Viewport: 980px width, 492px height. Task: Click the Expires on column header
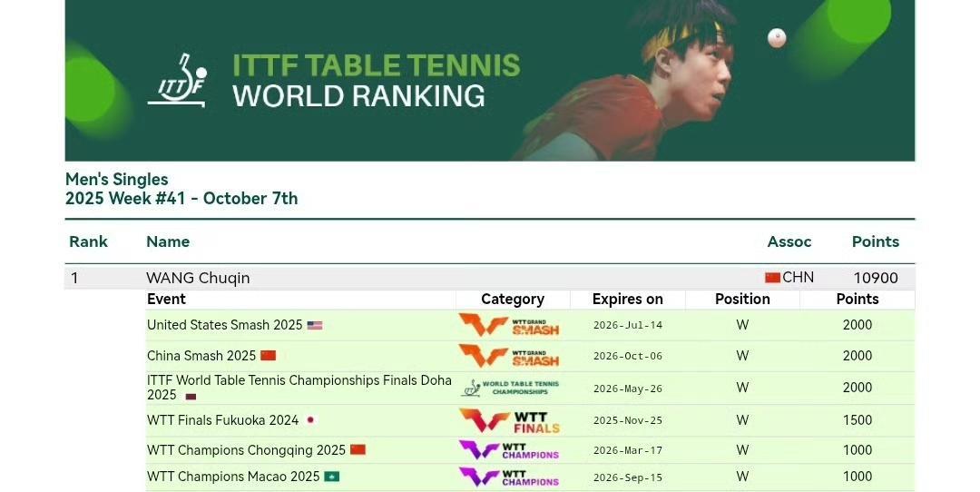coord(627,300)
